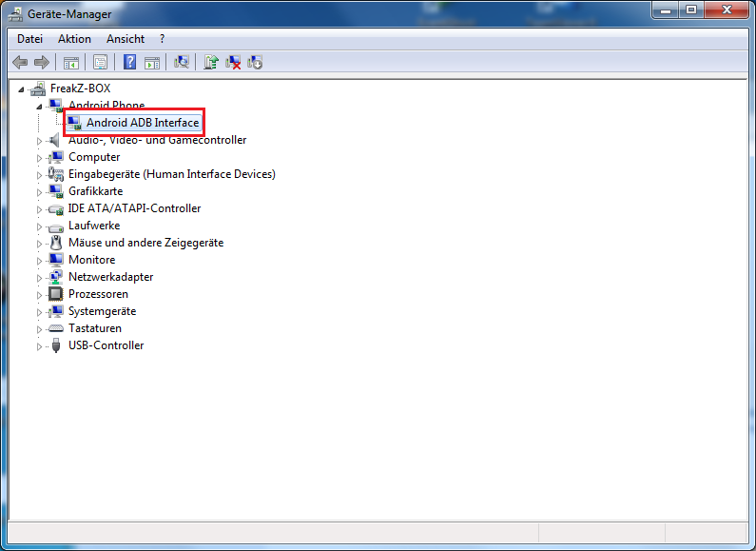This screenshot has width=756, height=551.
Task: Select the Netzwerkadapter label
Action: pos(111,277)
